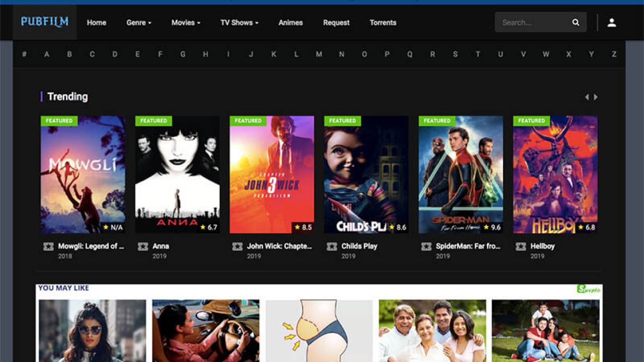Open the Torrents page
644x362 pixels.
pyautogui.click(x=383, y=23)
